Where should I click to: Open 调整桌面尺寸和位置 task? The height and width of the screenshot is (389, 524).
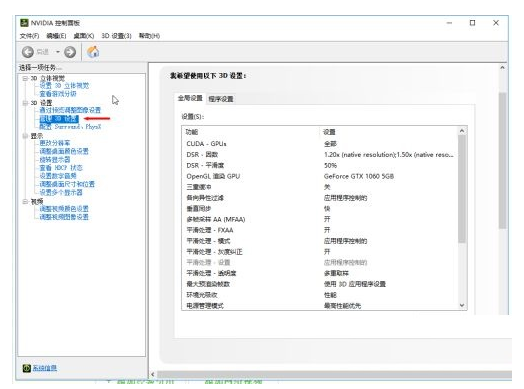(67, 184)
